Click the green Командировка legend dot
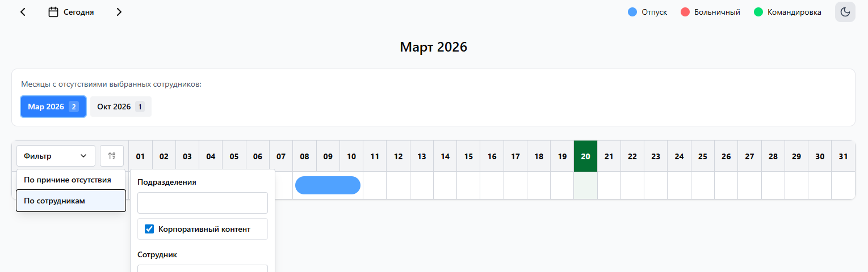This screenshot has width=868, height=272. tap(758, 12)
